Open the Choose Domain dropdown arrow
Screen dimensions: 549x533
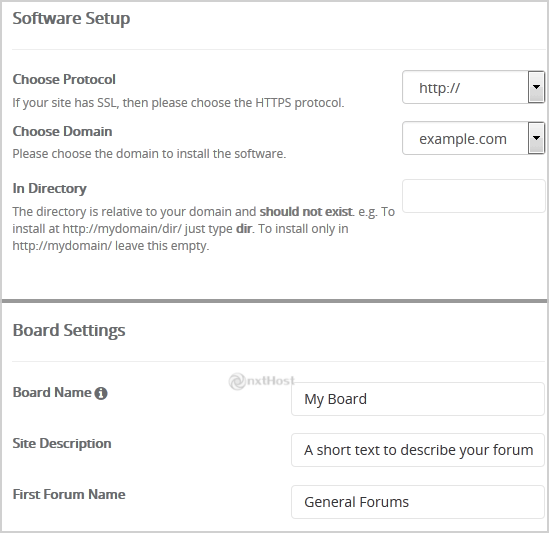coord(536,138)
